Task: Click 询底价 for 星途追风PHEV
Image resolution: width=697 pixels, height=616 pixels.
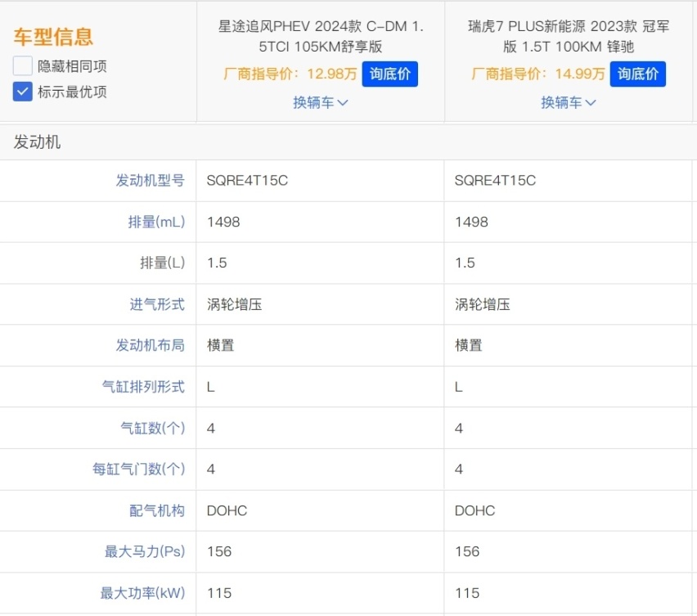Action: [390, 74]
